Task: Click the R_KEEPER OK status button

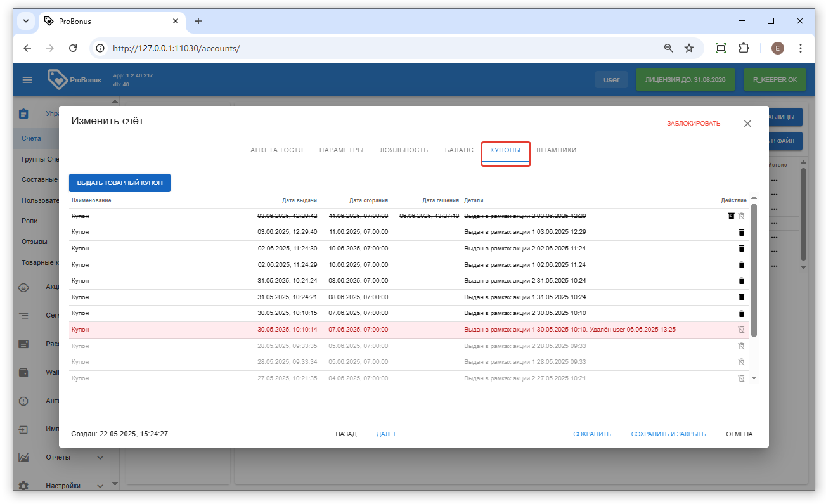Action: [775, 80]
